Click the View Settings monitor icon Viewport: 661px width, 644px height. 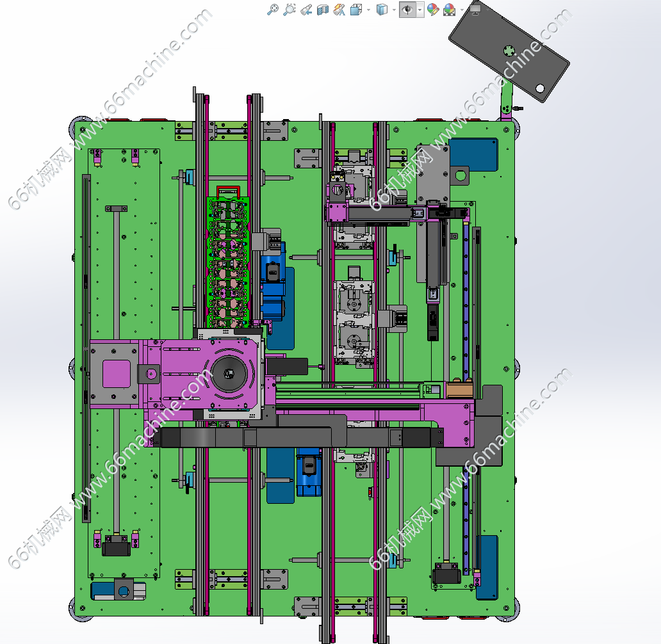coord(475,9)
